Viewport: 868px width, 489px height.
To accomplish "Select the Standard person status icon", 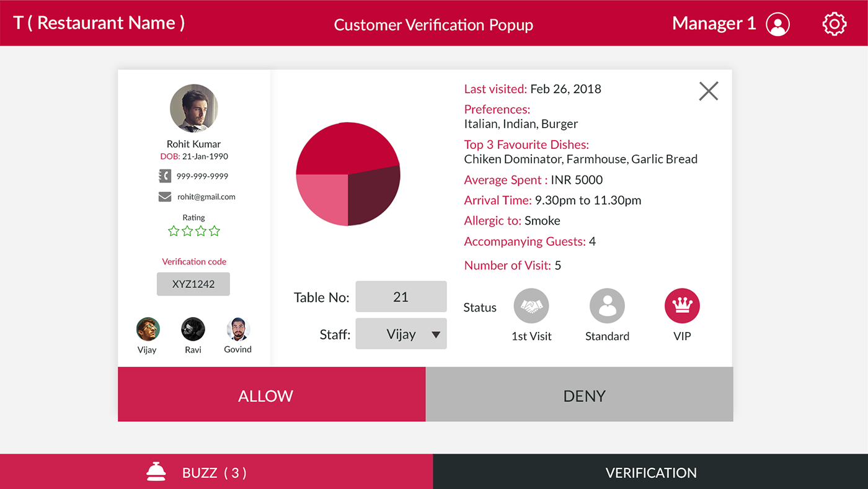I will 607,306.
